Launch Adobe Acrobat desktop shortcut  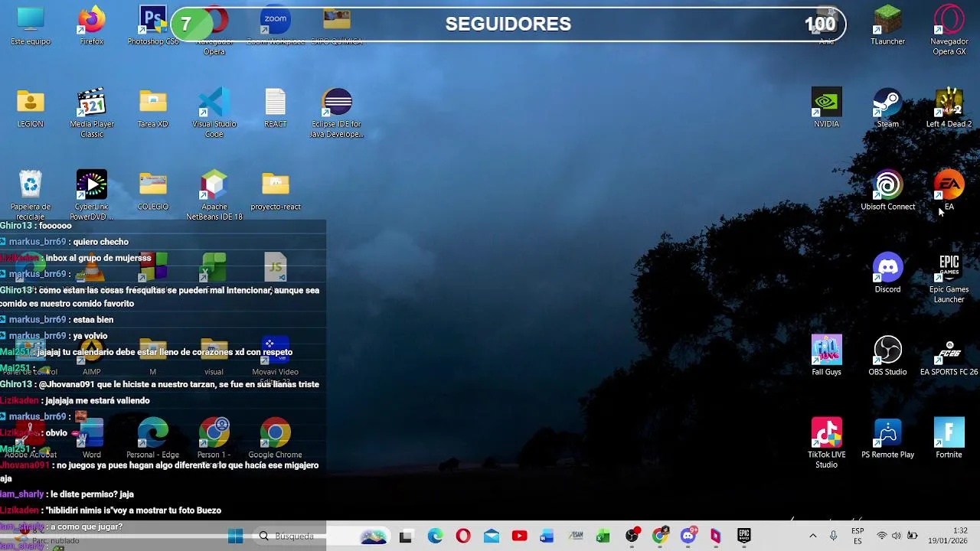(x=31, y=439)
